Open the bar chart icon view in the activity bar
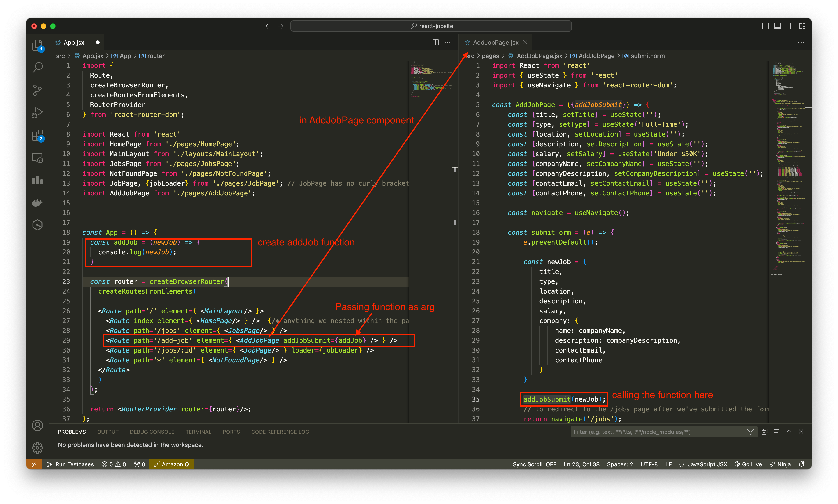This screenshot has width=838, height=504. 37,180
